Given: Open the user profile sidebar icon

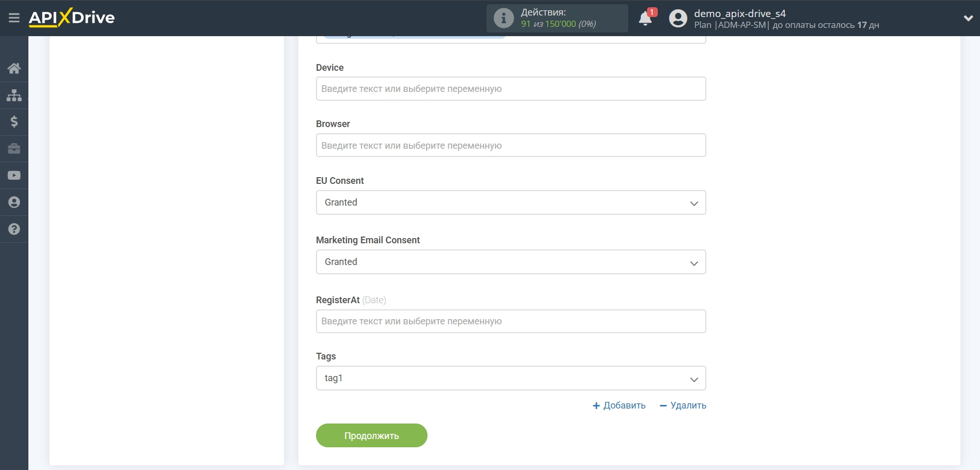Looking at the screenshot, I should pyautogui.click(x=14, y=202).
